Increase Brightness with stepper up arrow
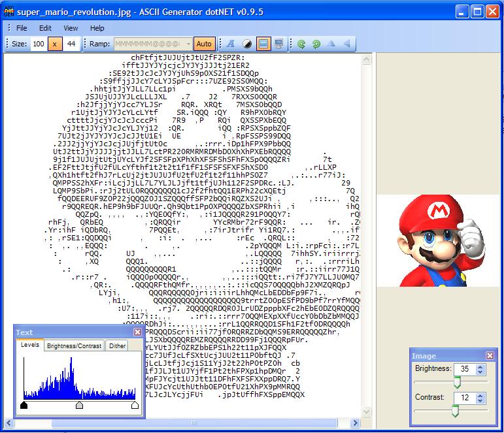 pyautogui.click(x=480, y=366)
